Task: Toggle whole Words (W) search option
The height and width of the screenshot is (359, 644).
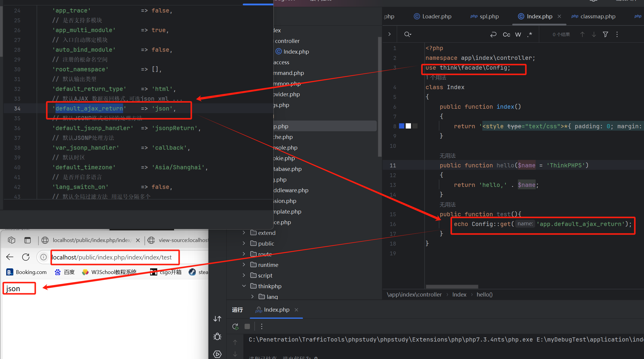Action: (518, 35)
